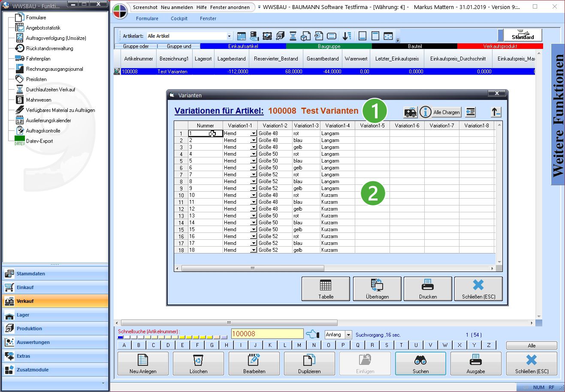Click the picture icon in the article toolbar
The width and height of the screenshot is (565, 392).
pyautogui.click(x=267, y=36)
